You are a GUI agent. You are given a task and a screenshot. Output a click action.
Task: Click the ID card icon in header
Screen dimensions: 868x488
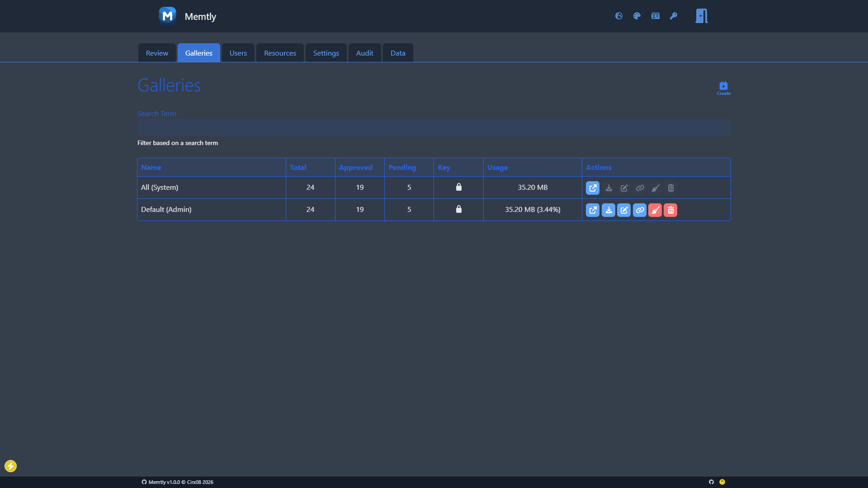656,16
